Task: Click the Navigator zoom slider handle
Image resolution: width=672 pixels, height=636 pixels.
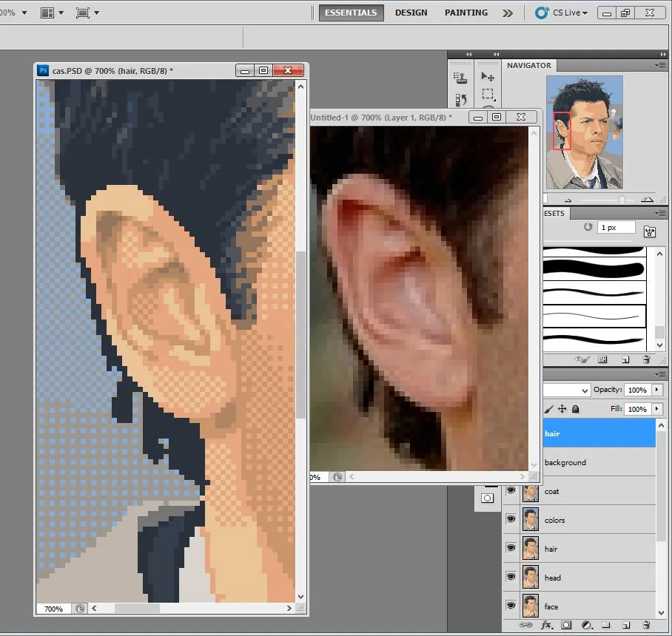Action: tap(622, 200)
